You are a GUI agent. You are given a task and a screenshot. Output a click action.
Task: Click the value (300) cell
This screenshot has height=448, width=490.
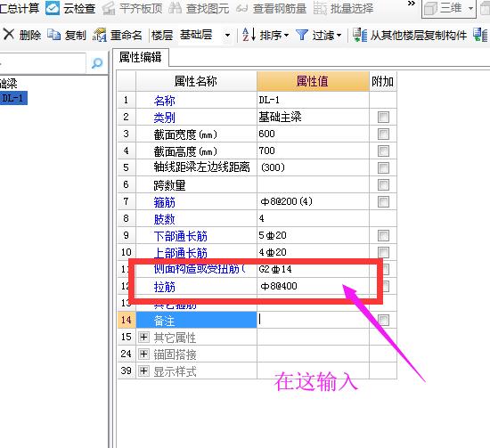click(313, 167)
